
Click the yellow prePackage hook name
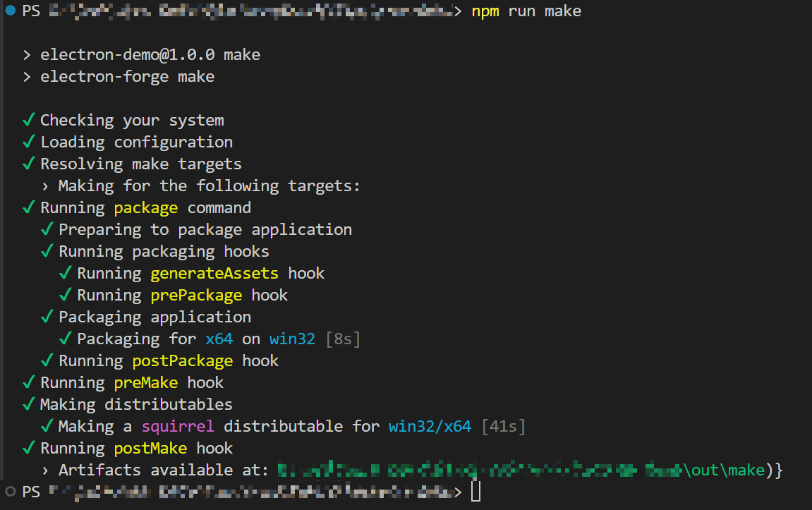point(196,295)
